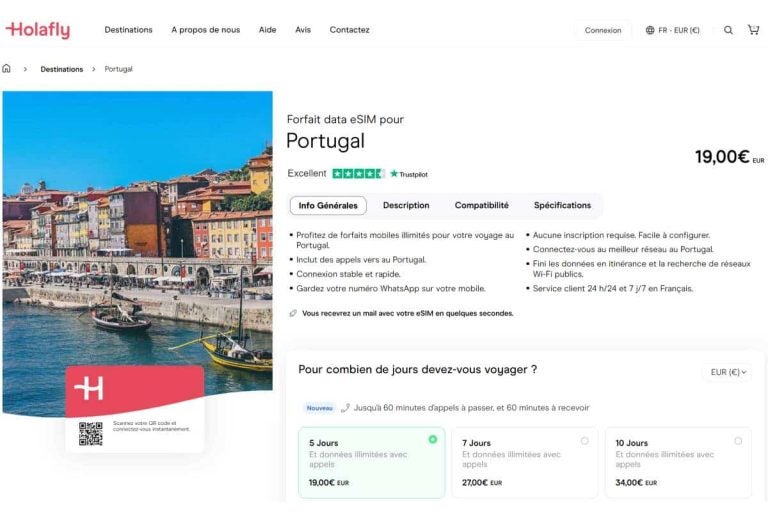Switch to the Description tab

(406, 205)
